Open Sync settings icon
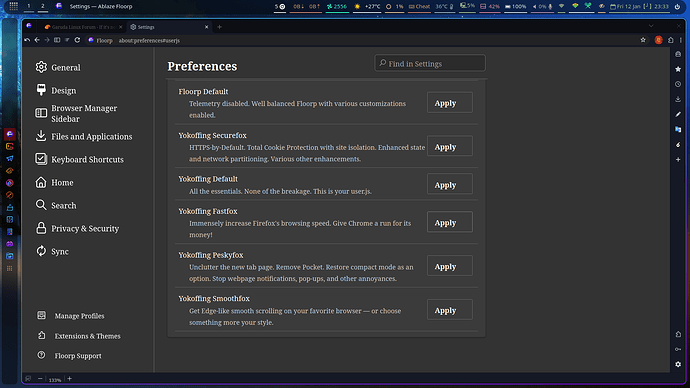Image resolution: width=690 pixels, height=388 pixels. [x=41, y=251]
